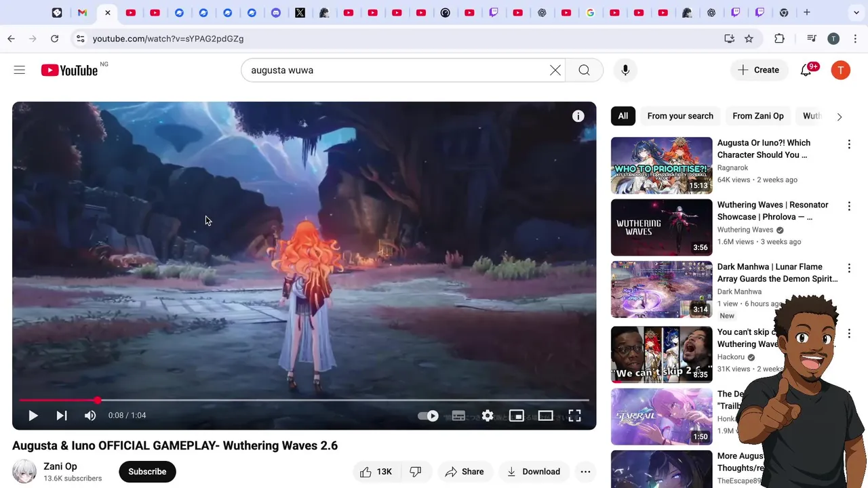
Task: View site information icon in address bar
Action: pos(81,39)
